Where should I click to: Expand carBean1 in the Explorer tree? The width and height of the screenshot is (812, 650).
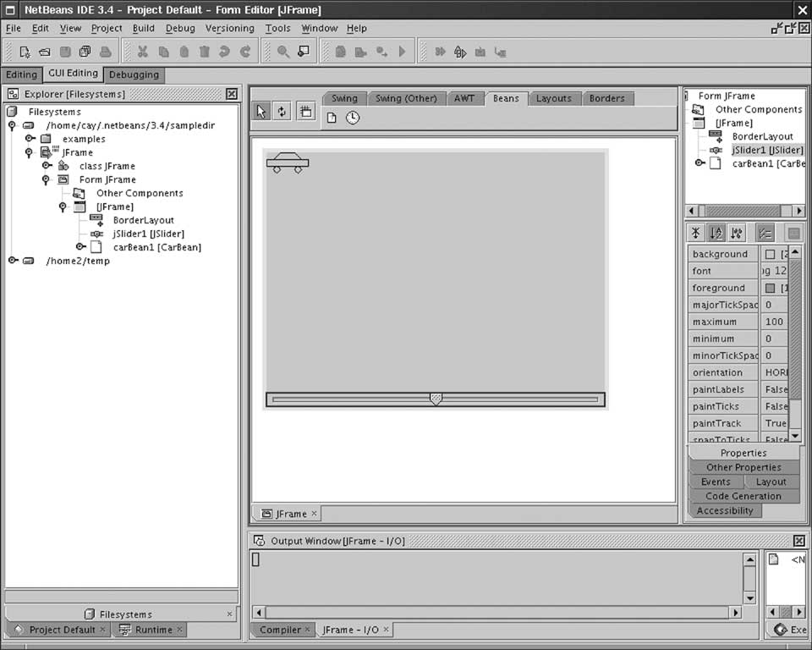[x=80, y=247]
